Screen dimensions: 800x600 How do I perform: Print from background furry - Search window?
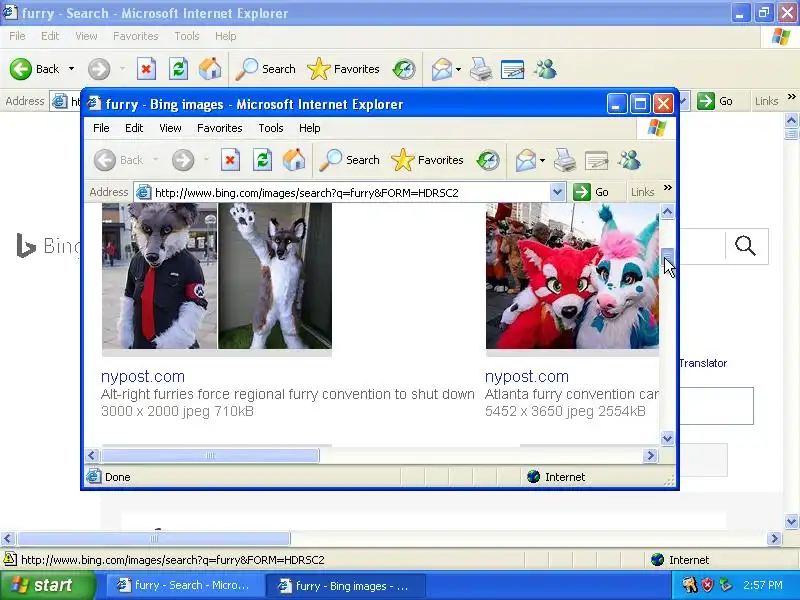point(481,69)
